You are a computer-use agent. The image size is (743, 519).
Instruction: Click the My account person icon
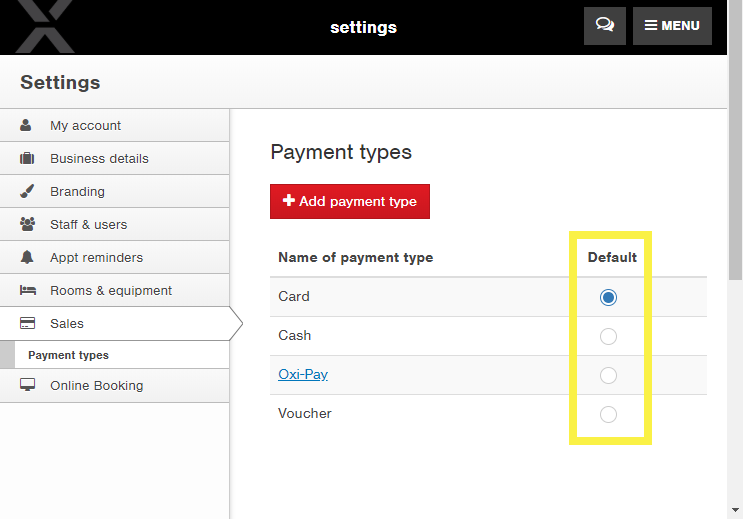[x=26, y=125]
